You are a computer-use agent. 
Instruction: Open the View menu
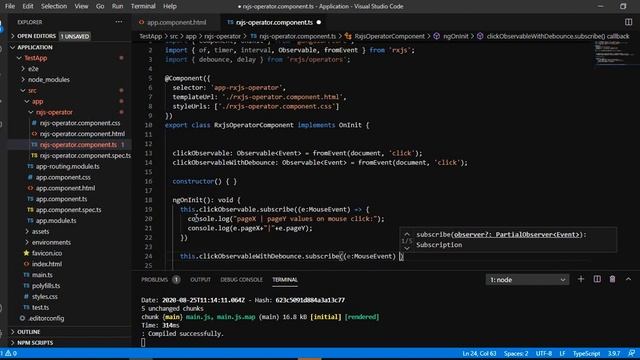coord(81,6)
